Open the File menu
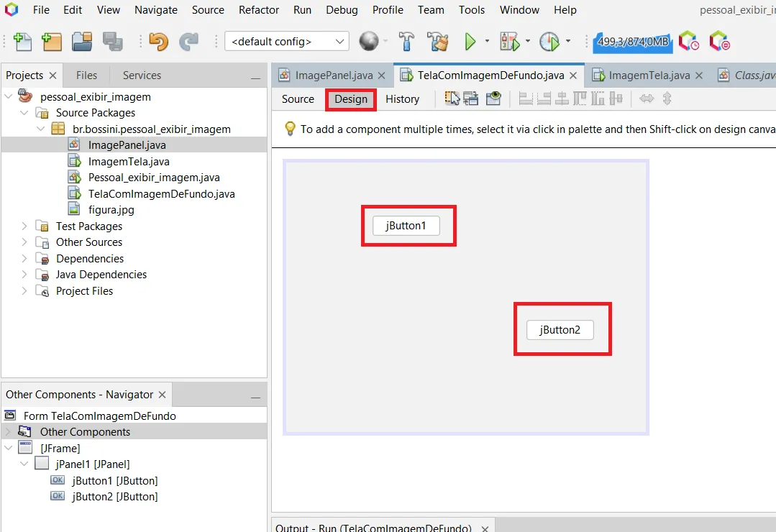Viewport: 776px width, 532px height. (41, 10)
